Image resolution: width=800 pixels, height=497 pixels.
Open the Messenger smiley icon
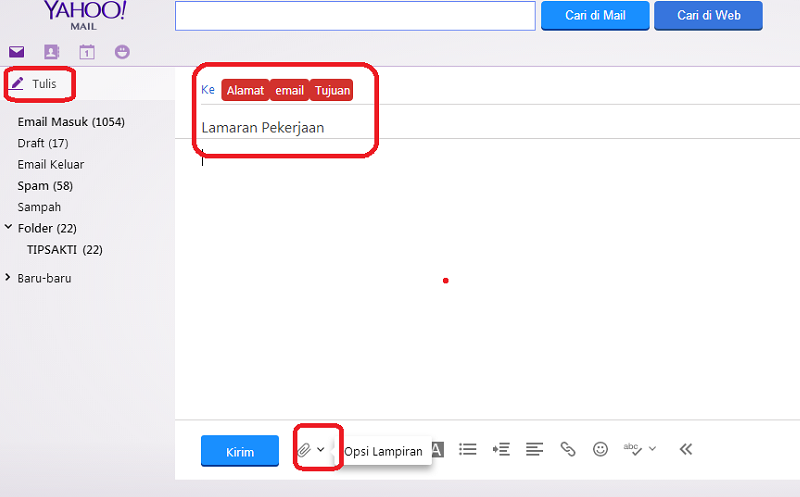(x=122, y=52)
